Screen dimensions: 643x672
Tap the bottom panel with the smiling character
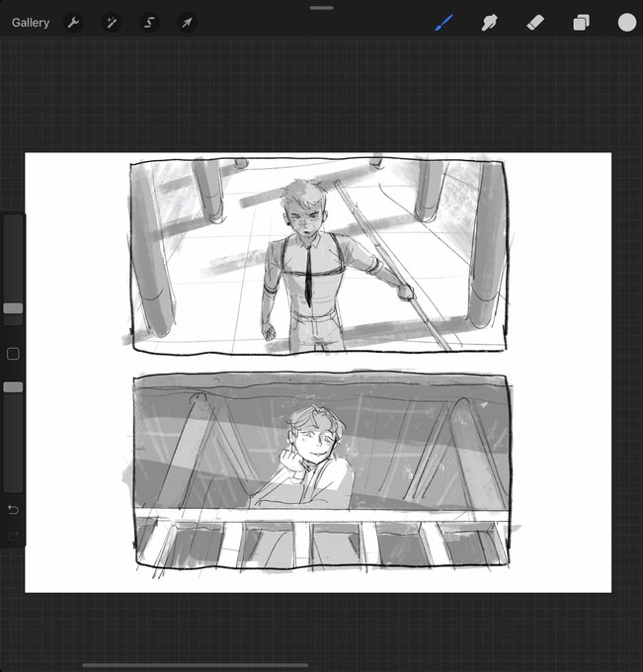pyautogui.click(x=322, y=470)
